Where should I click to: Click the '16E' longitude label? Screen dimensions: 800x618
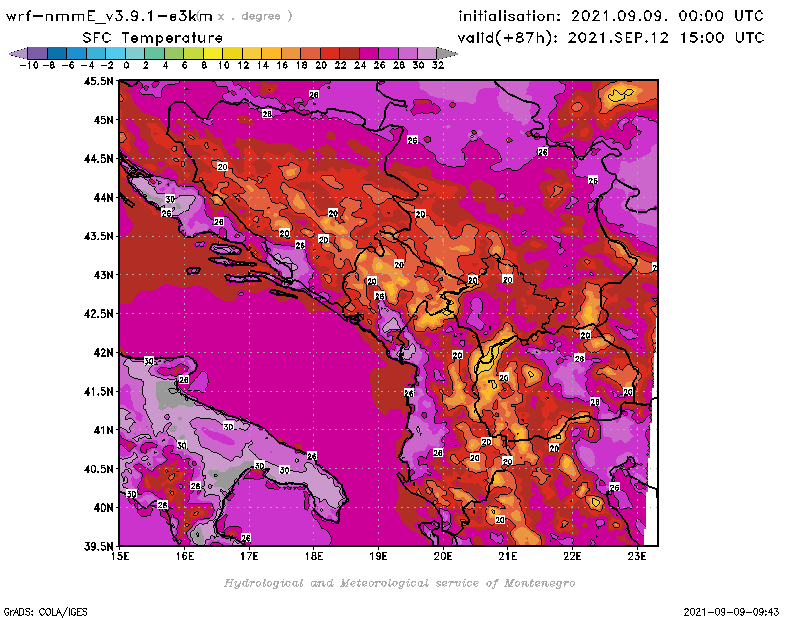click(185, 556)
